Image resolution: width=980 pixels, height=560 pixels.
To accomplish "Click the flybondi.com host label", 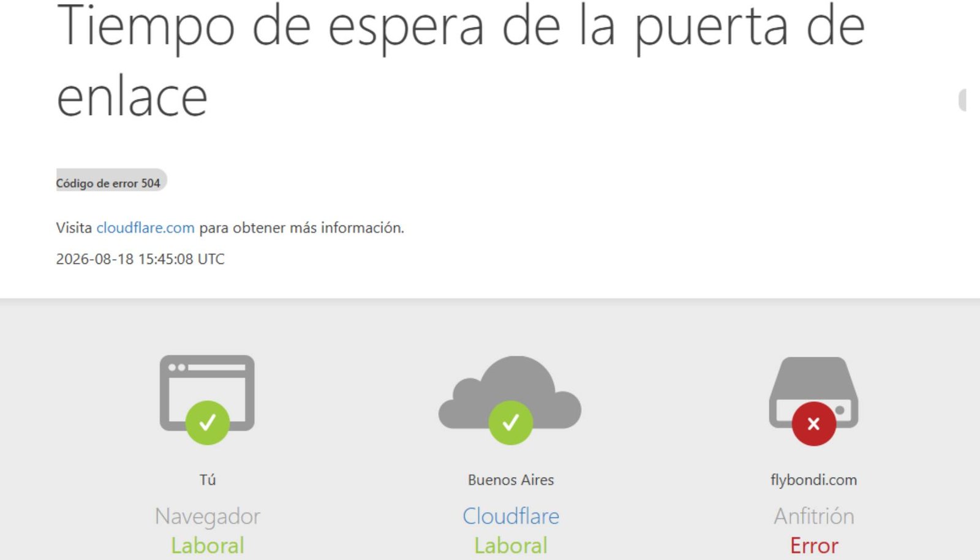I will tap(813, 480).
